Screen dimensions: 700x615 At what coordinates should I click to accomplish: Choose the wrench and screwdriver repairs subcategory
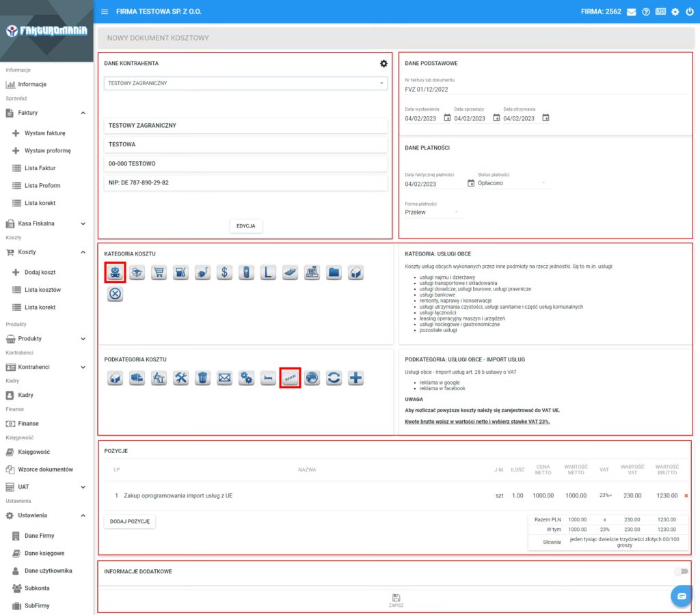[x=180, y=378]
